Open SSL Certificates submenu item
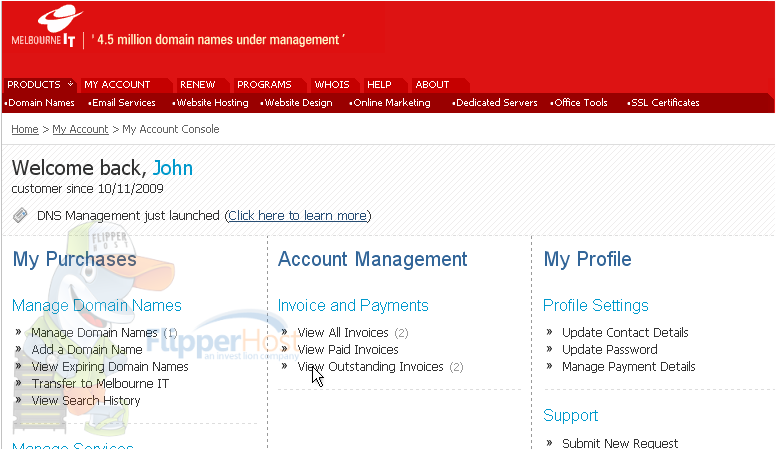776x450 pixels. [x=665, y=102]
